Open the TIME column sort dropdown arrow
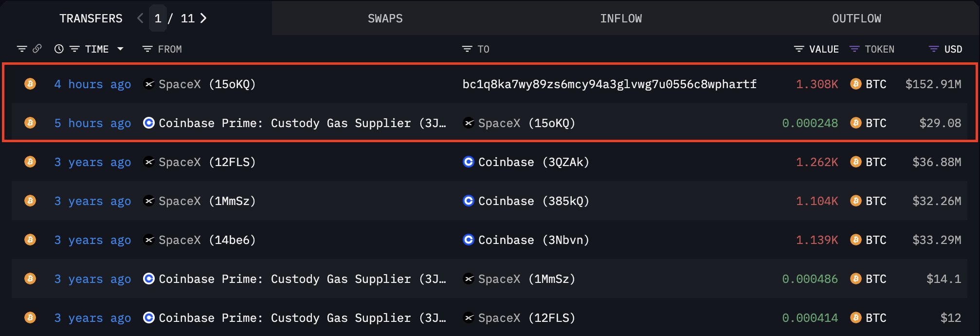980x336 pixels. coord(120,49)
